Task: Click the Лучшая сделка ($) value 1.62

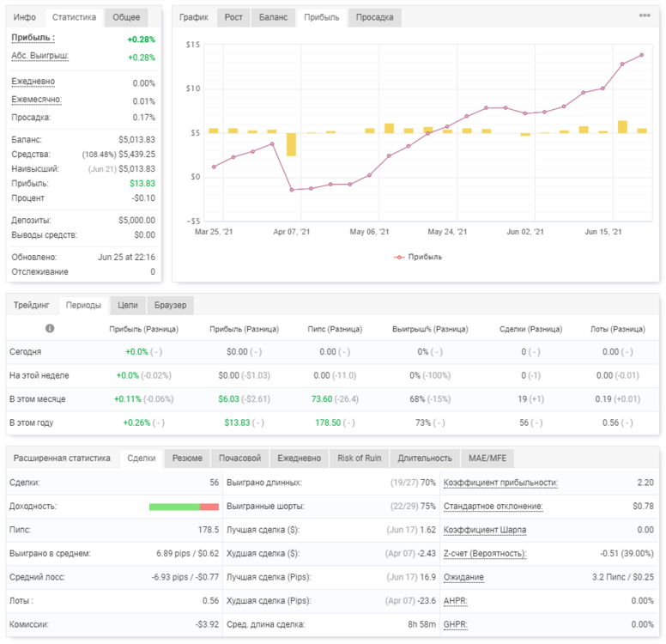Action: point(427,530)
